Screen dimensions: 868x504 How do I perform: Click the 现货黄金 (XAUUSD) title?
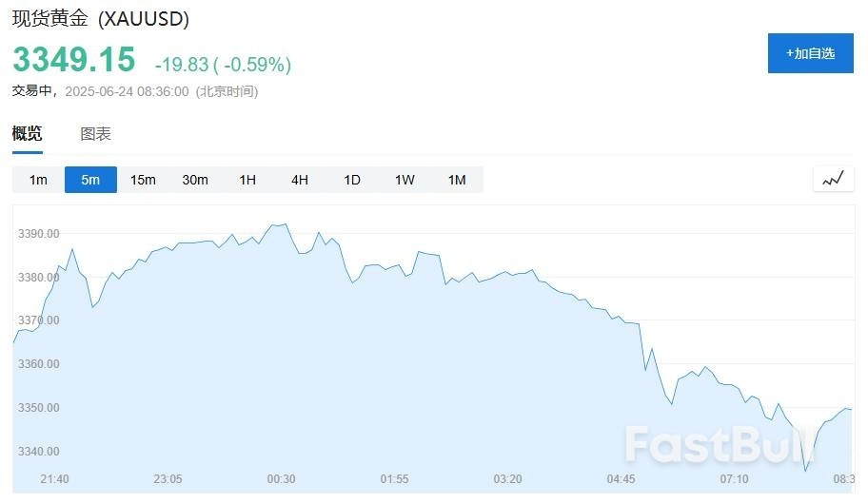(x=100, y=19)
